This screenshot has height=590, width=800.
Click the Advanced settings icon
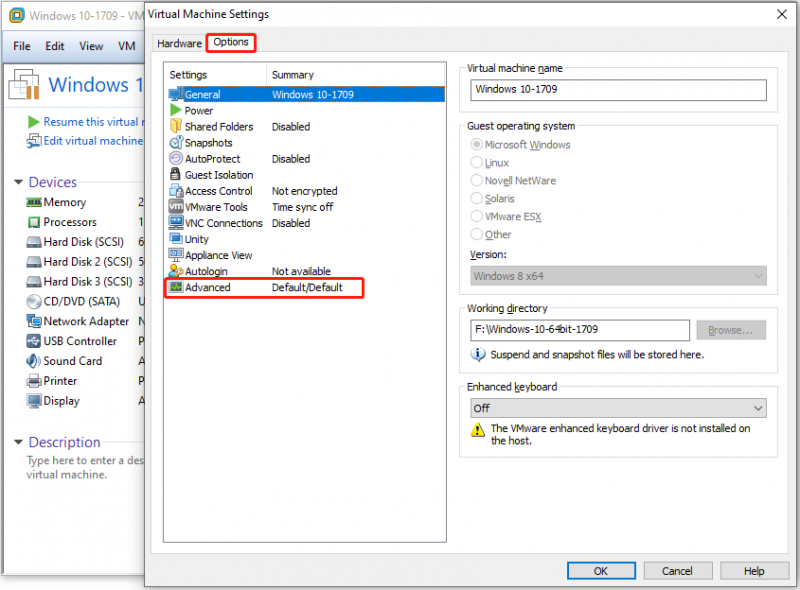point(176,287)
